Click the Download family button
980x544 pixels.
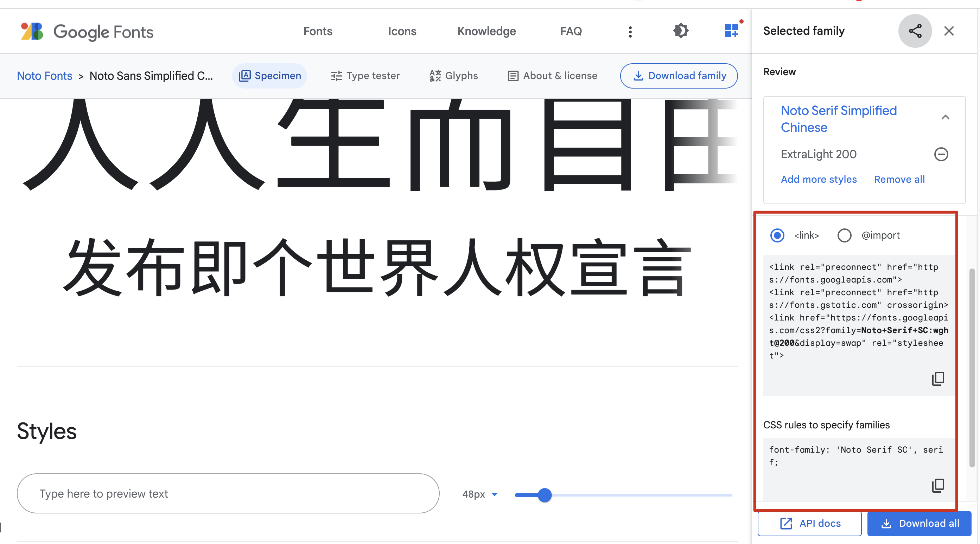click(678, 76)
